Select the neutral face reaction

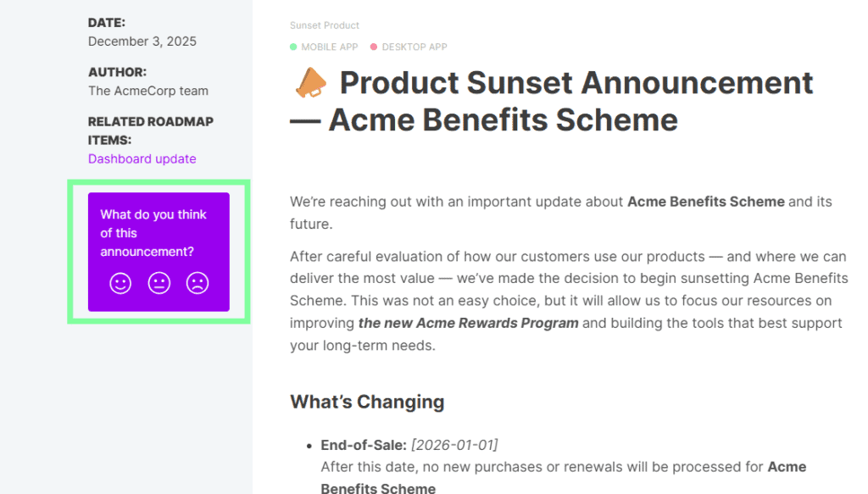(159, 283)
